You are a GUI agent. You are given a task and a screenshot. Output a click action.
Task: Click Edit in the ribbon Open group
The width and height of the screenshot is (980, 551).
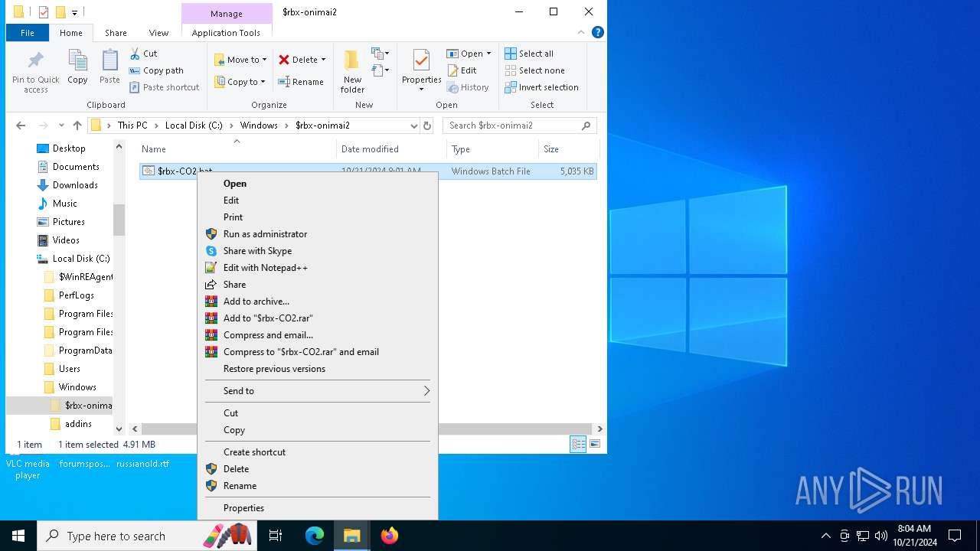click(462, 70)
